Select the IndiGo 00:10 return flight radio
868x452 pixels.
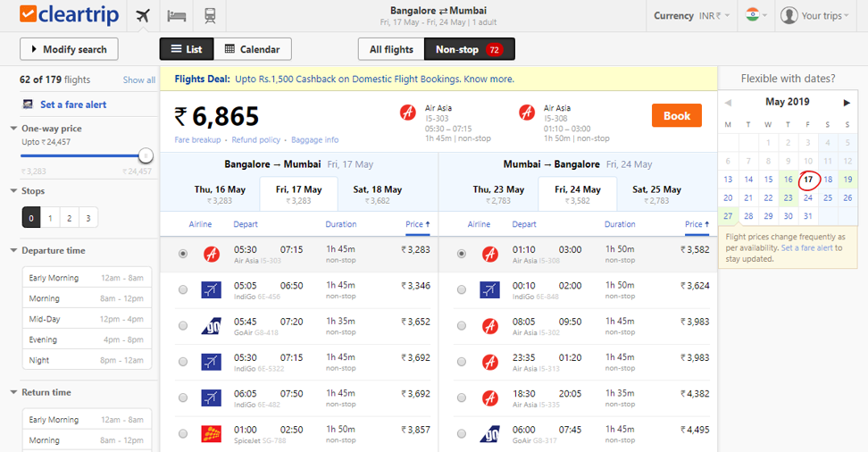(462, 289)
